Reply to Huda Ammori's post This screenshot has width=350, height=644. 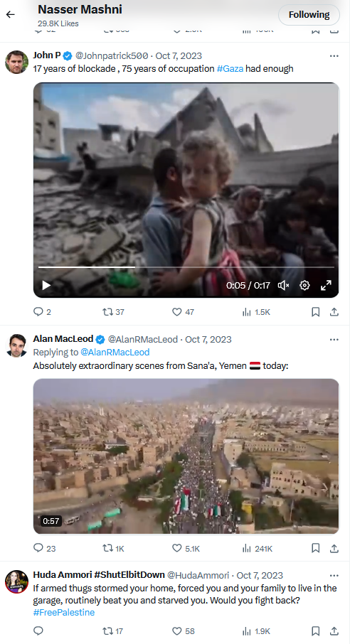(38, 631)
